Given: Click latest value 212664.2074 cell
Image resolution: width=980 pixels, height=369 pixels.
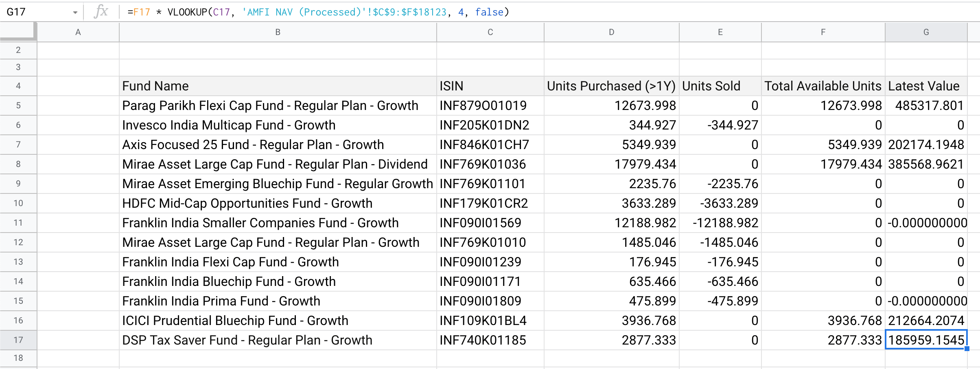Looking at the screenshot, I should (926, 321).
